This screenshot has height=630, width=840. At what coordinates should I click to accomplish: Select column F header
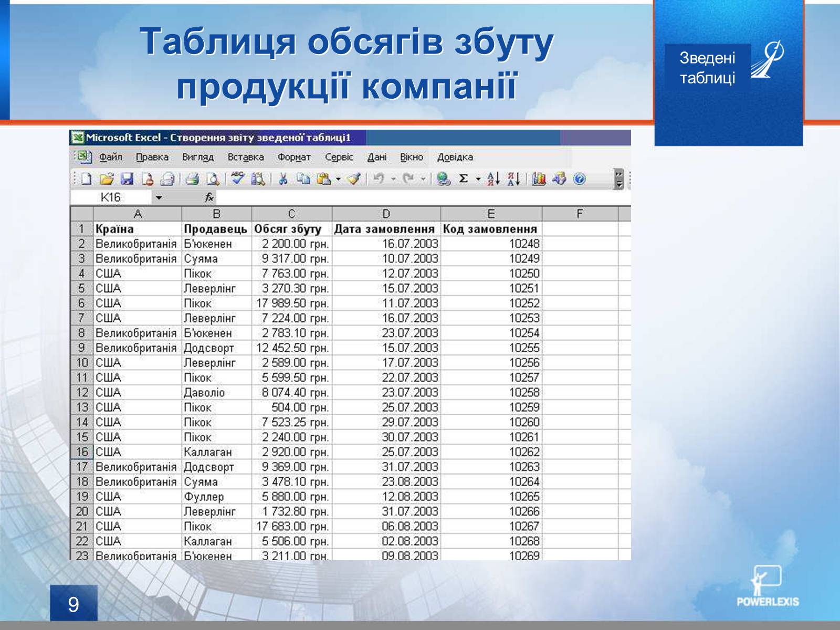coord(580,214)
